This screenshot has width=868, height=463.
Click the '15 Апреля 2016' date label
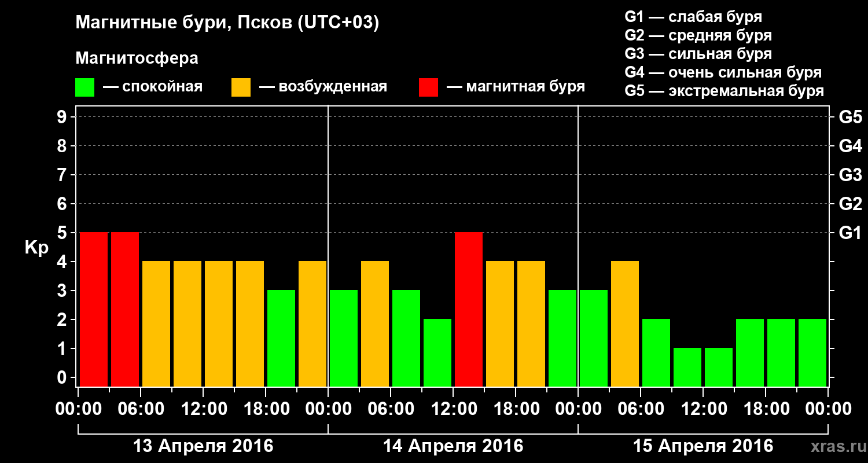click(x=703, y=446)
